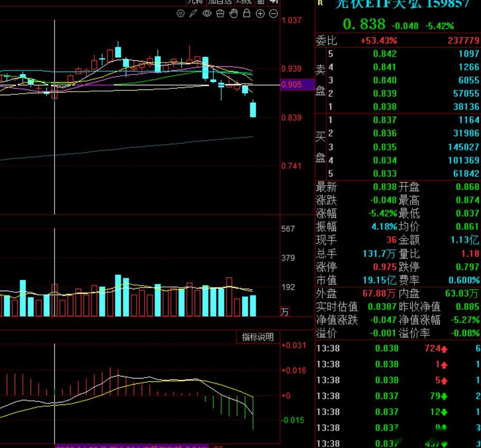Select the hand pan tool

233,14
